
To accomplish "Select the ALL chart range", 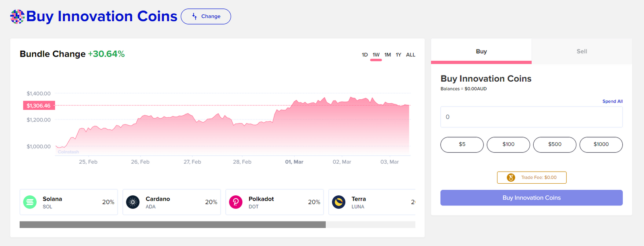I will pos(411,55).
